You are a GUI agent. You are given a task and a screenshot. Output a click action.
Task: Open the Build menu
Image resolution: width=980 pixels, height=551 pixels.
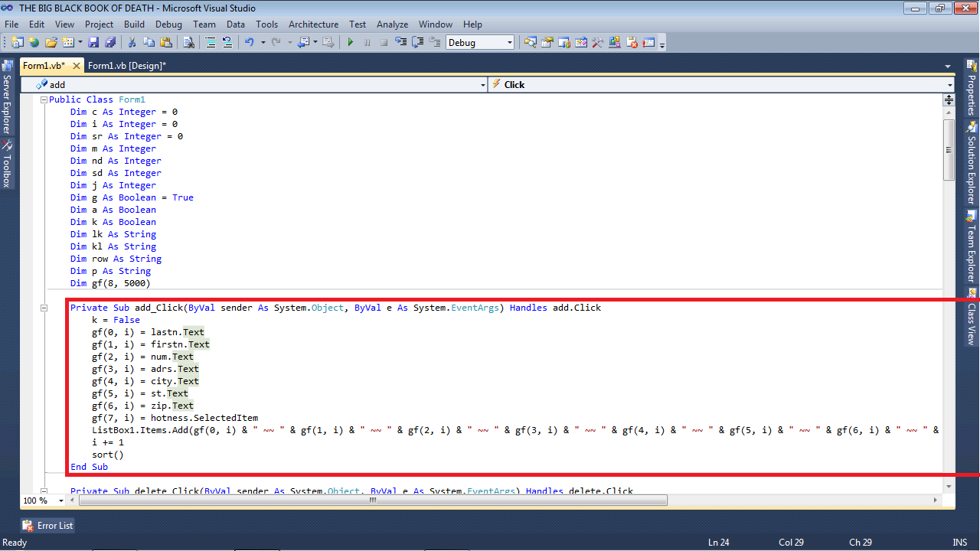point(134,24)
